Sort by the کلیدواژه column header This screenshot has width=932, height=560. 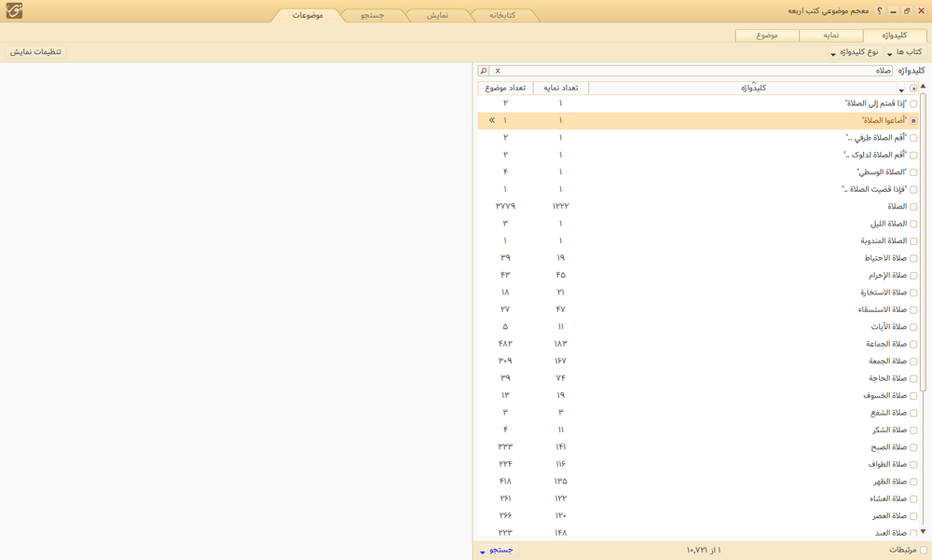753,88
